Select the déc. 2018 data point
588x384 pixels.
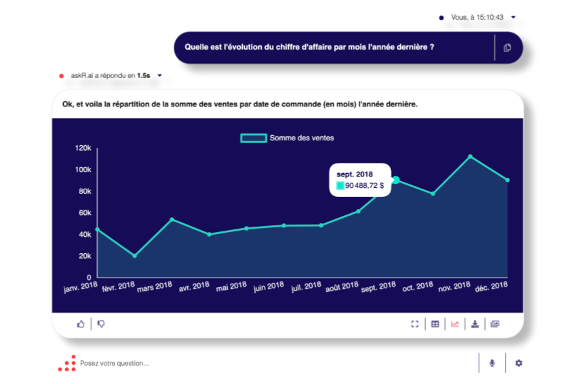click(x=507, y=180)
